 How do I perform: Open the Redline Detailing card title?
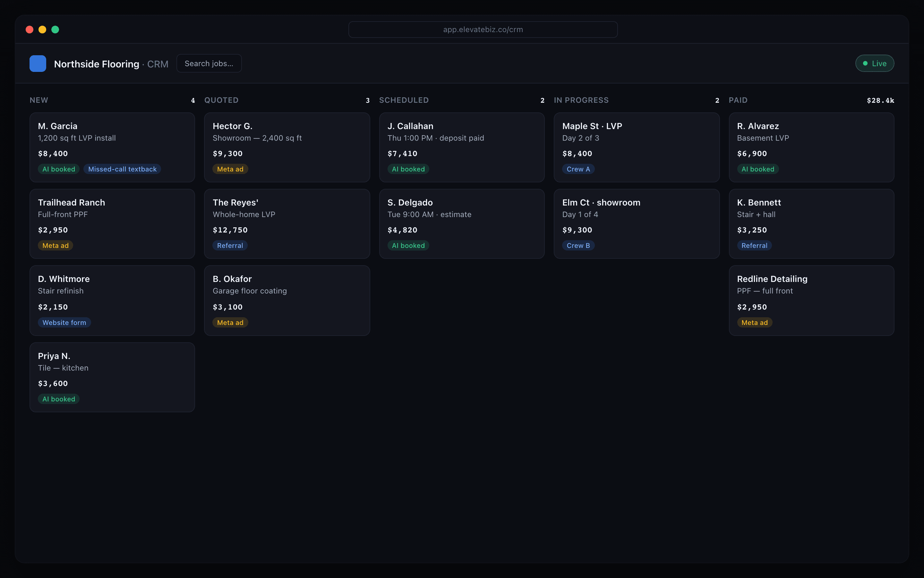click(x=773, y=279)
